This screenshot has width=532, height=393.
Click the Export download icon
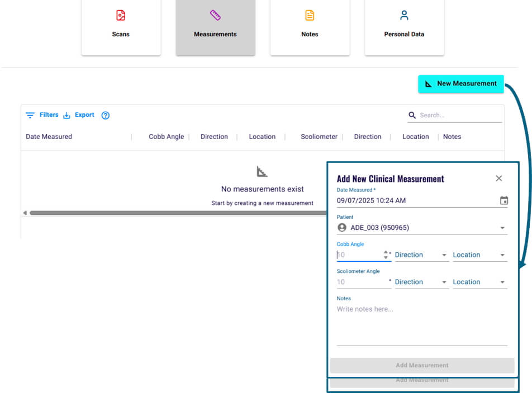[x=66, y=116]
